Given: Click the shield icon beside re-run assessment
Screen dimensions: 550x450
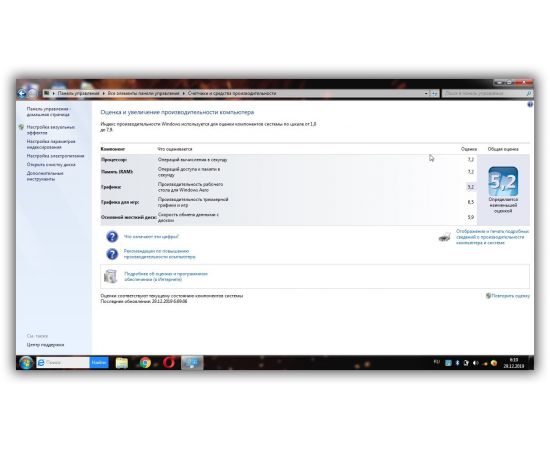Looking at the screenshot, I should [488, 296].
